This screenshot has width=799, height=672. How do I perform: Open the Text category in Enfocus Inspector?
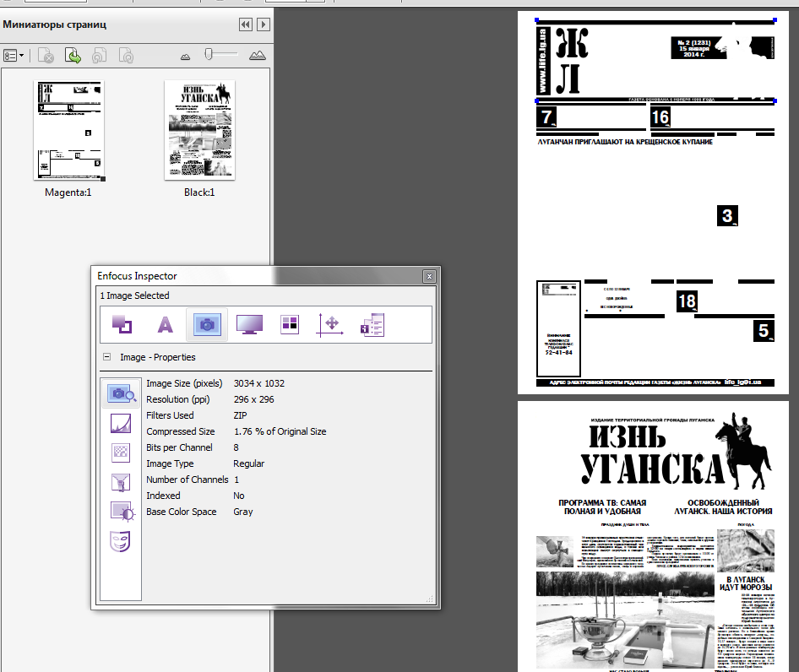[x=165, y=324]
